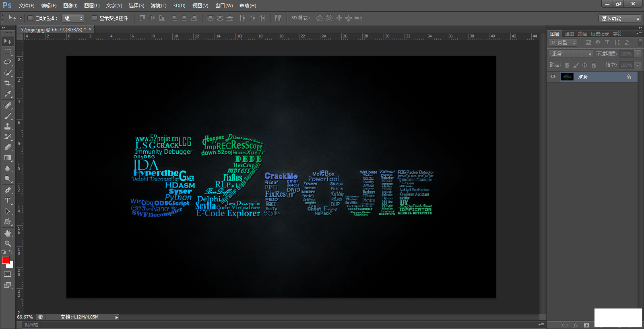Screen dimensions: 644x329
Task: Click the auto-align layers icon
Action: tap(278, 18)
